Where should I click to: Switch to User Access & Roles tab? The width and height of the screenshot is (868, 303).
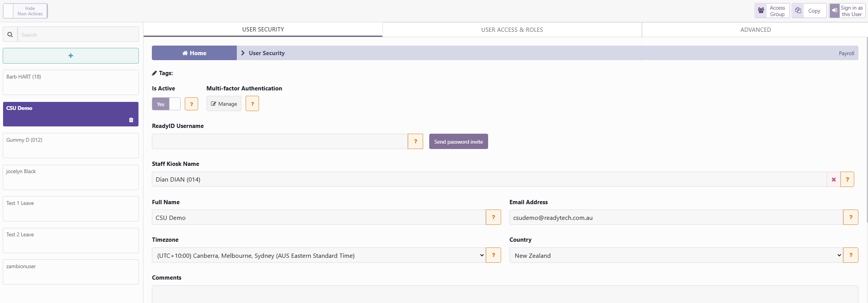click(512, 30)
